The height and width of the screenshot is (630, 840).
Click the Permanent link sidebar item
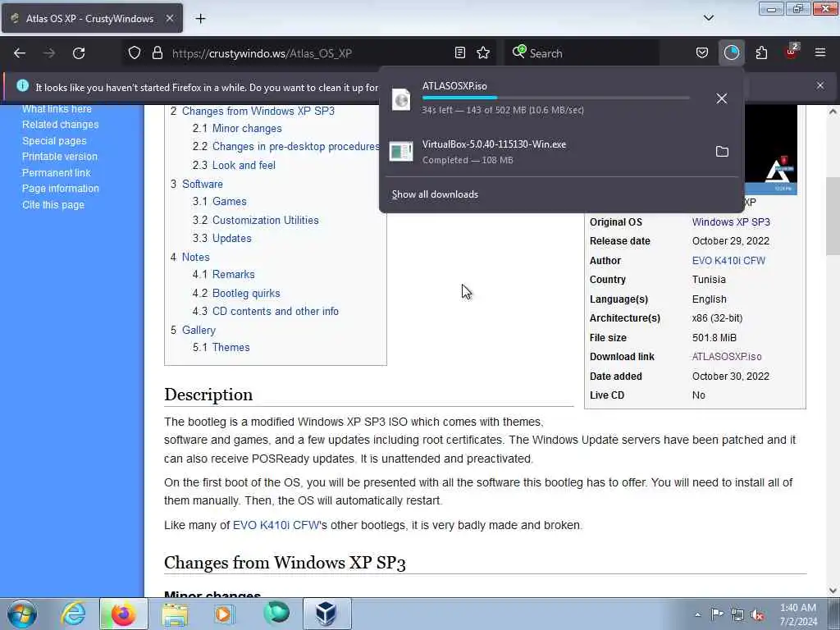[x=57, y=173]
